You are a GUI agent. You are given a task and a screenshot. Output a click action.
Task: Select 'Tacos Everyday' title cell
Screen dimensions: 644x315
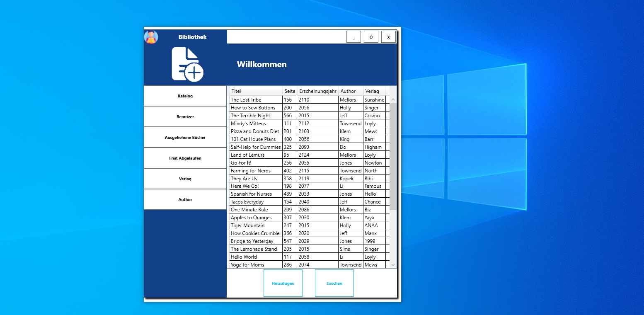(x=256, y=202)
